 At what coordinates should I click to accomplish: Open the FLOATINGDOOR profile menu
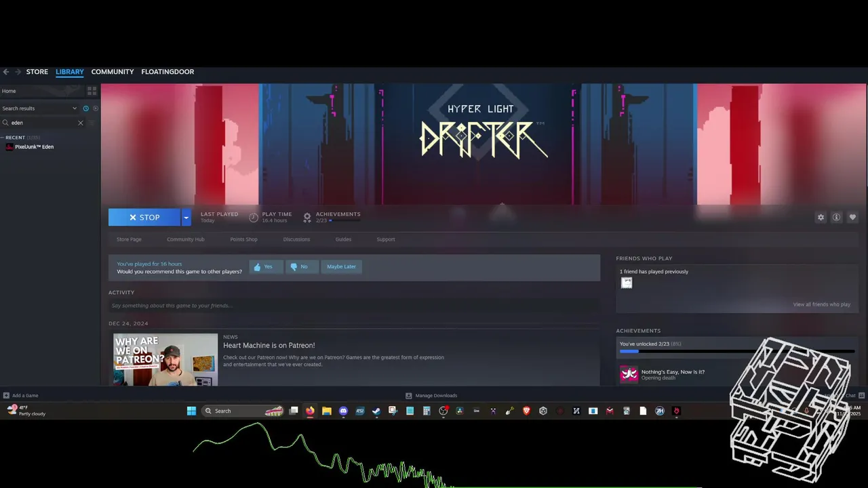tap(167, 72)
